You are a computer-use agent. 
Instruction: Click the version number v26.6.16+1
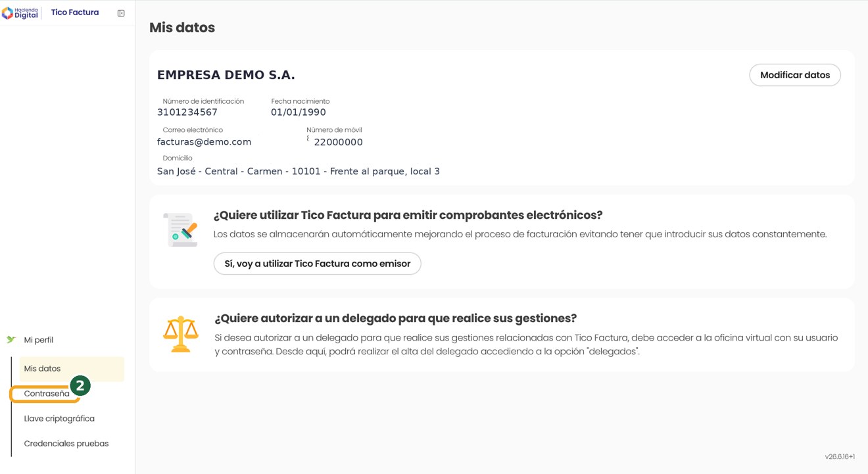pos(840,457)
